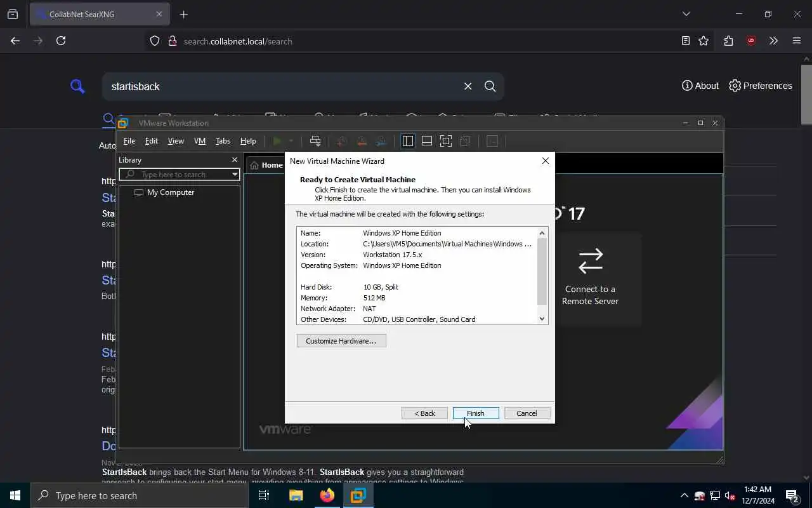Open Firefox hamburger application menu

(797, 41)
